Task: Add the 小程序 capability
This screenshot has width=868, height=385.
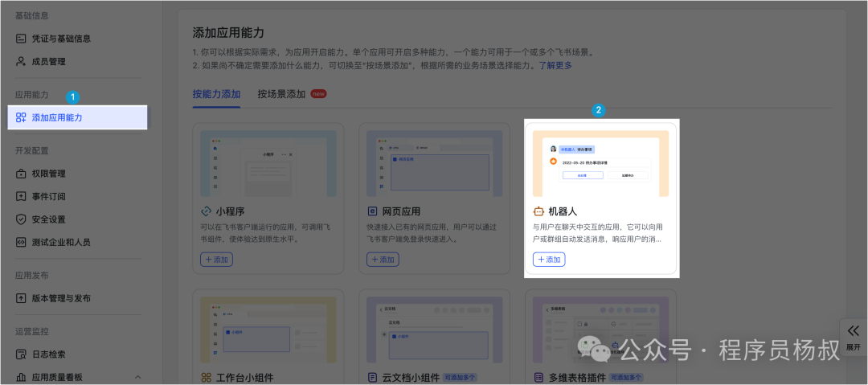Action: point(216,260)
